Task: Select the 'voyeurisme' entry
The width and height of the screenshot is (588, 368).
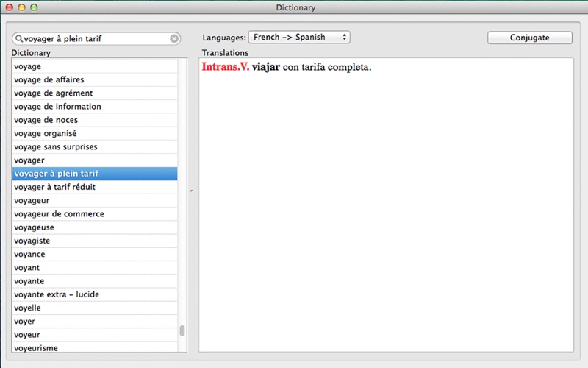Action: [95, 347]
